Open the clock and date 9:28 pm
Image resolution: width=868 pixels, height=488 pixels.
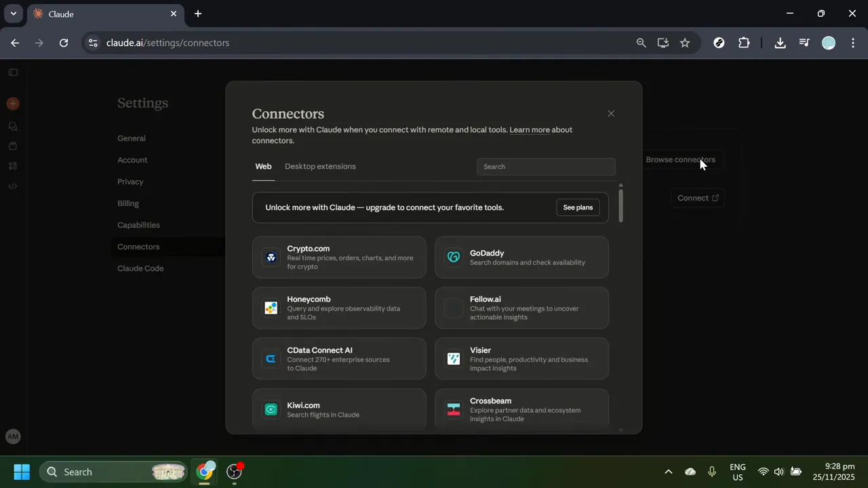834,472
